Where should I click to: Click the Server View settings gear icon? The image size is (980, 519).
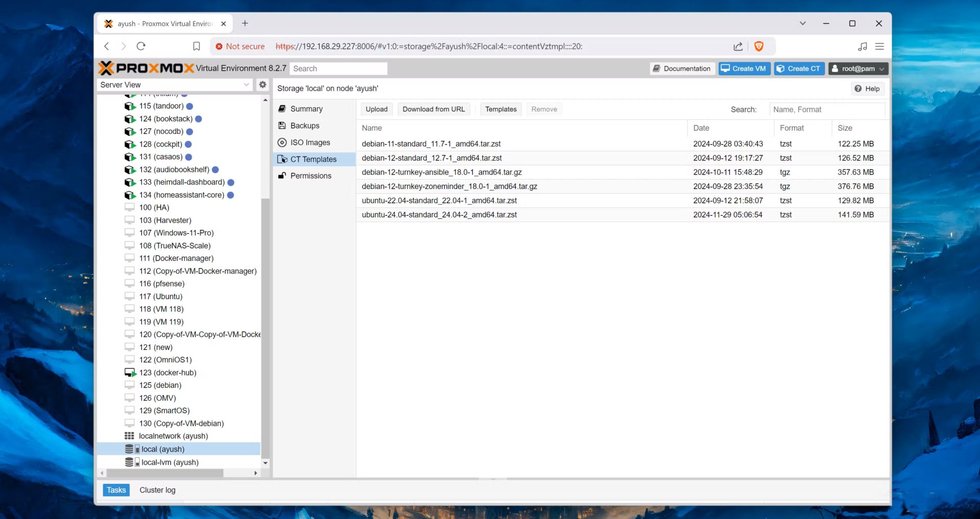click(263, 85)
